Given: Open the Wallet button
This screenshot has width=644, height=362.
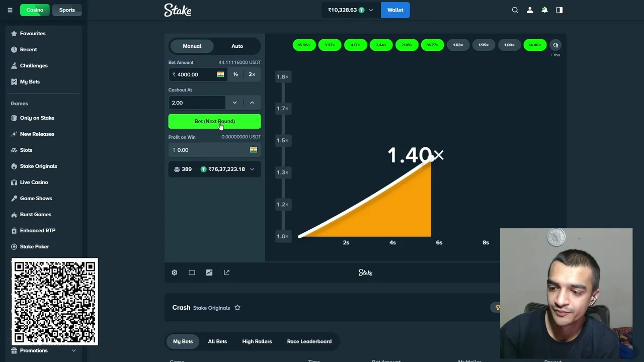Looking at the screenshot, I should [395, 10].
